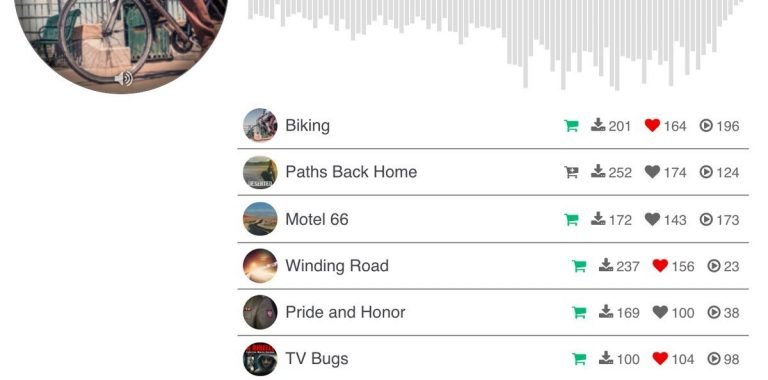Download the Biking track
This screenshot has height=380, width=768.
pyautogui.click(x=598, y=125)
